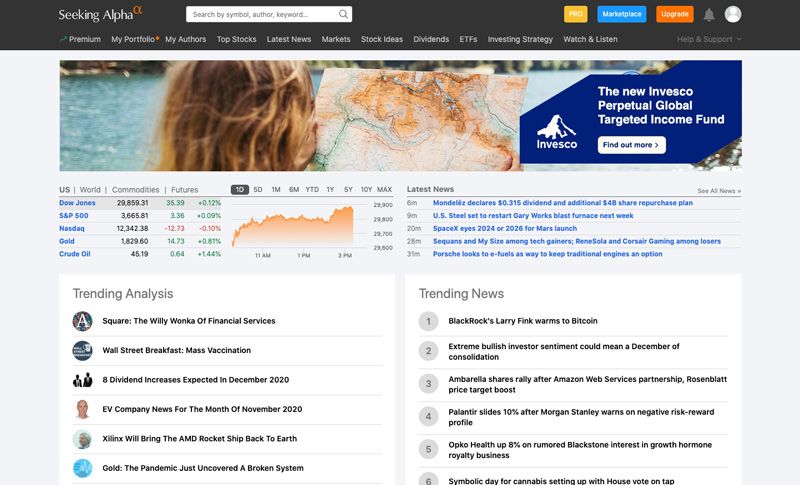This screenshot has height=485, width=800.
Task: Click inside the symbol search field
Action: pyautogui.click(x=263, y=14)
